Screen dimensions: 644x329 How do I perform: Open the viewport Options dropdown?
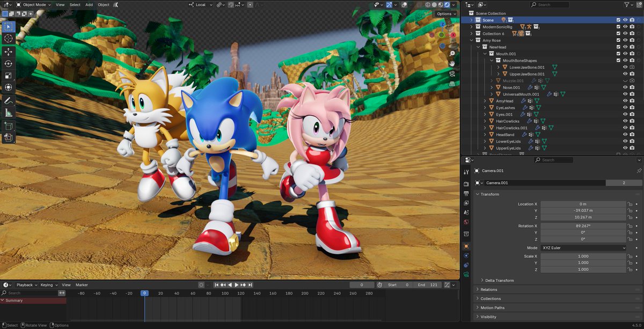(447, 13)
